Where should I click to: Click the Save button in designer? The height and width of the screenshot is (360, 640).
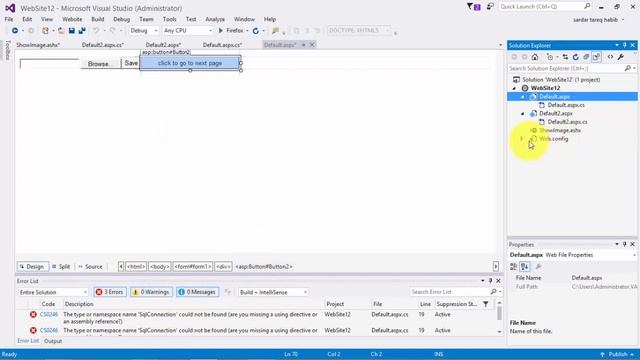click(131, 63)
